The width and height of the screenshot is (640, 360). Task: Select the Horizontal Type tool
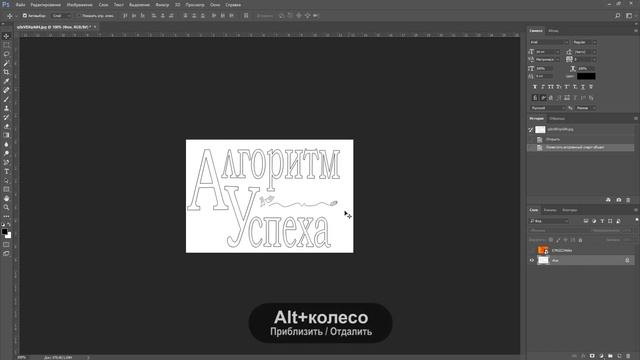pyautogui.click(x=6, y=171)
